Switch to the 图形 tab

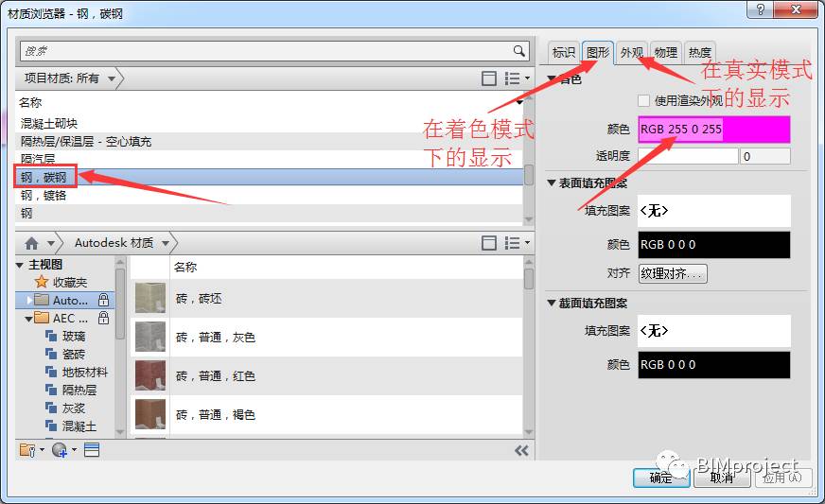coord(598,53)
